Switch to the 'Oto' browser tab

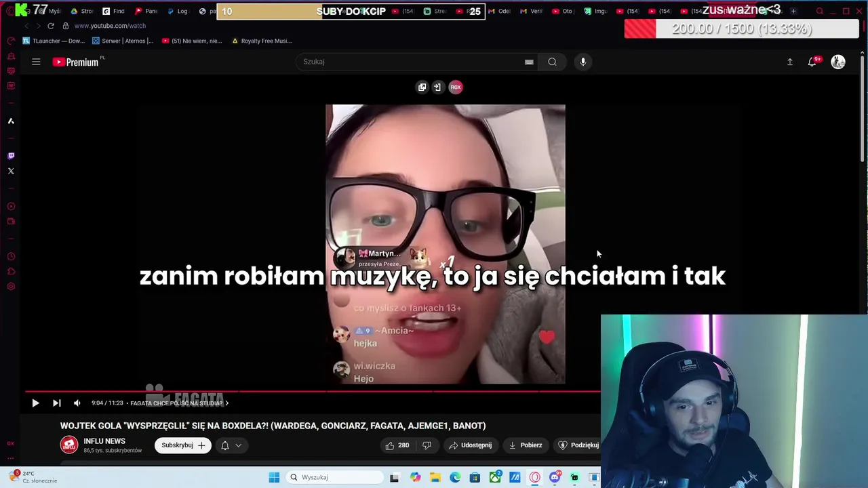point(564,11)
